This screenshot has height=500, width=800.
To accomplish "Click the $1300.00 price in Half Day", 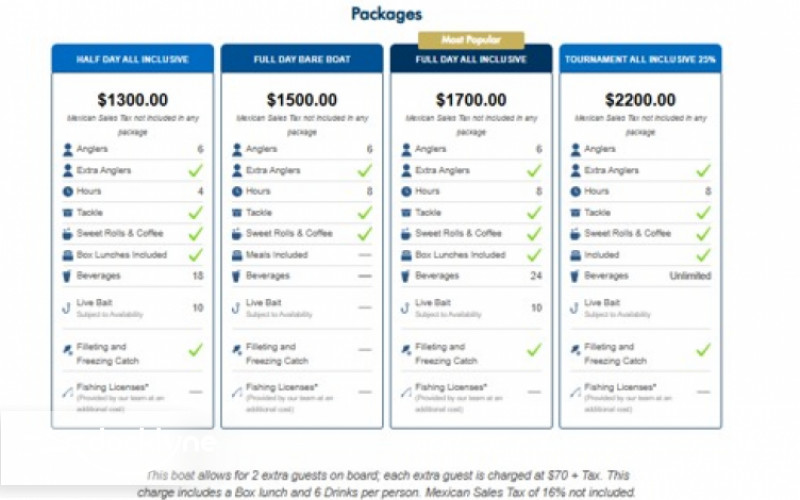I will tap(133, 100).
